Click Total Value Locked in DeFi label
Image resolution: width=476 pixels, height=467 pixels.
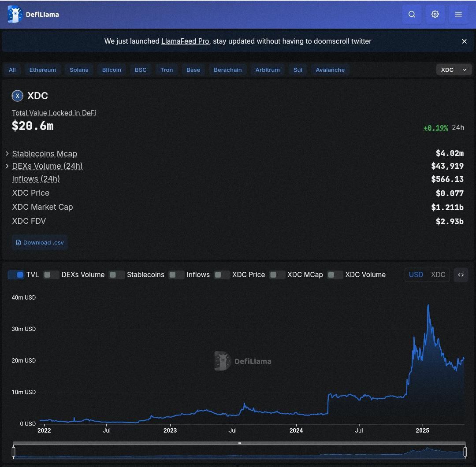[x=54, y=113]
